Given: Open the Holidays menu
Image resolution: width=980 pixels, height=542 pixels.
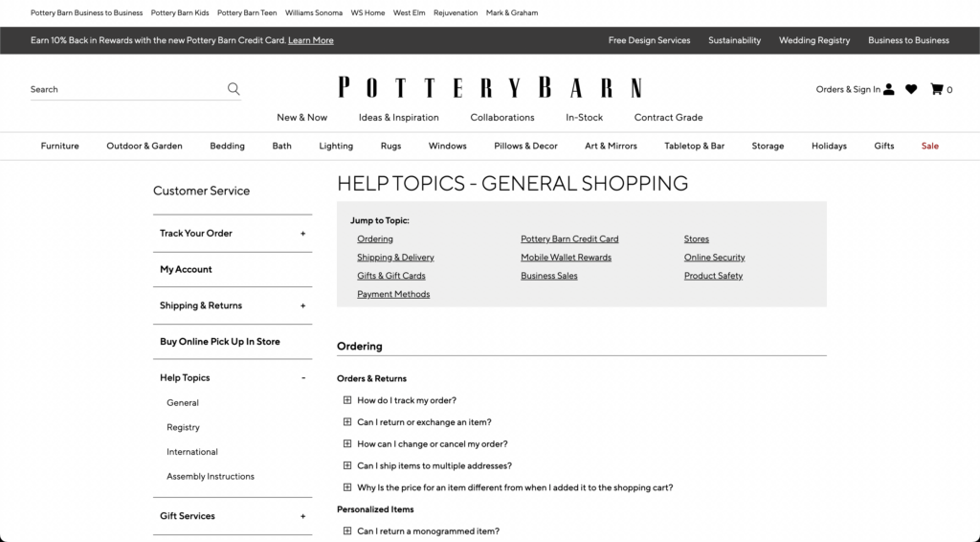Looking at the screenshot, I should 829,147.
